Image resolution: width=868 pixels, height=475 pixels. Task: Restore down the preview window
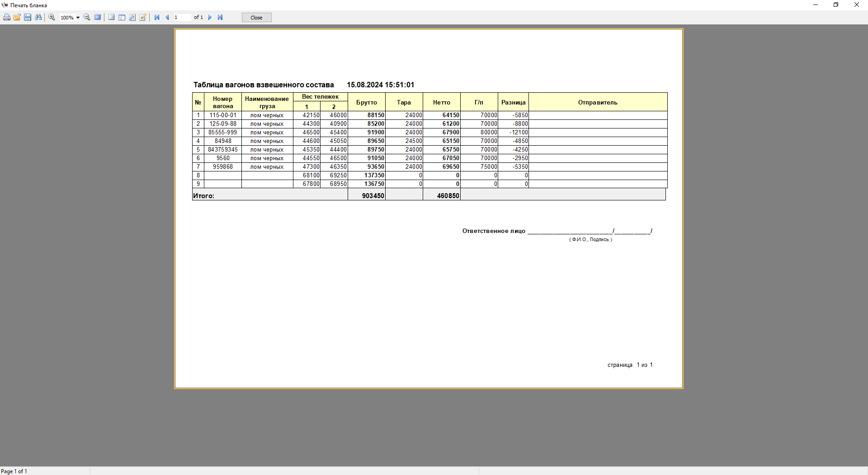point(836,5)
